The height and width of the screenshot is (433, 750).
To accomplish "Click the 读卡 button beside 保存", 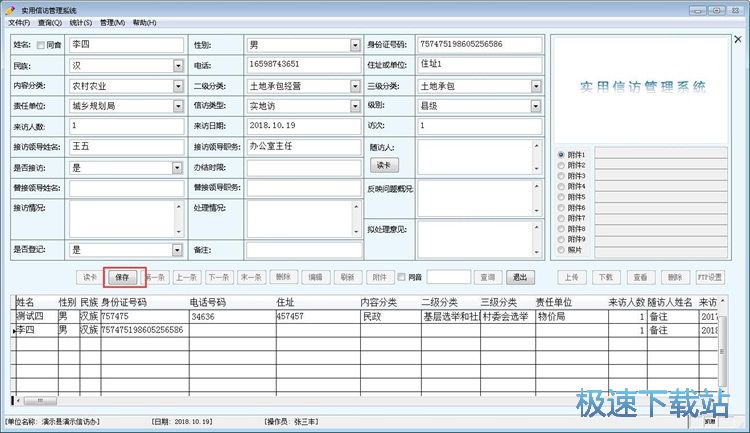I will coord(90,277).
